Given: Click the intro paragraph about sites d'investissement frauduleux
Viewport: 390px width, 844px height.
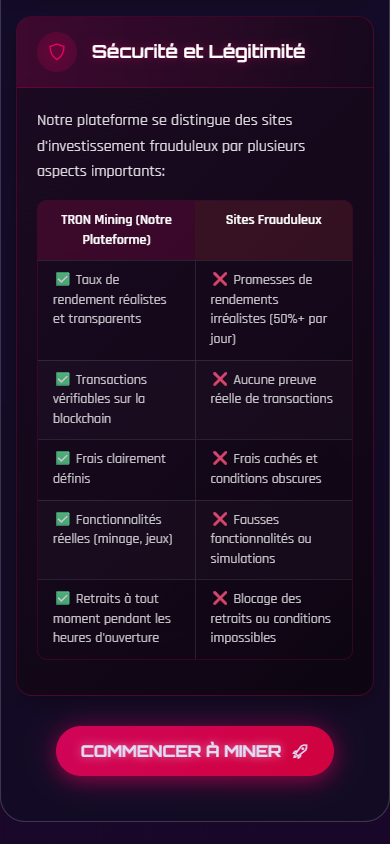Looking at the screenshot, I should (x=171, y=146).
